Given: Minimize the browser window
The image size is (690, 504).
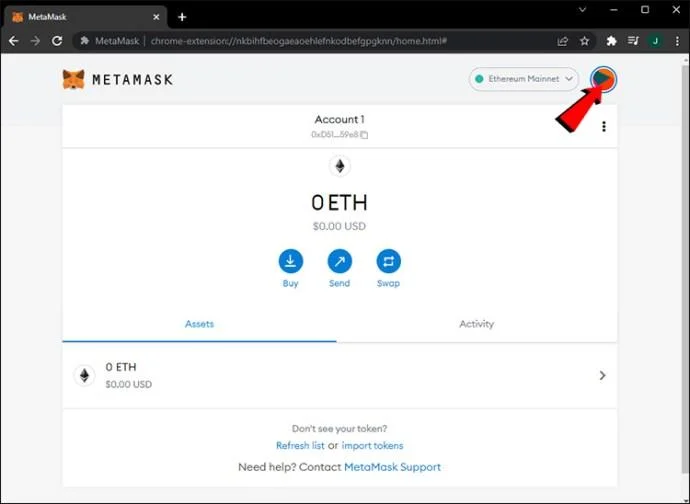Looking at the screenshot, I should point(614,10).
